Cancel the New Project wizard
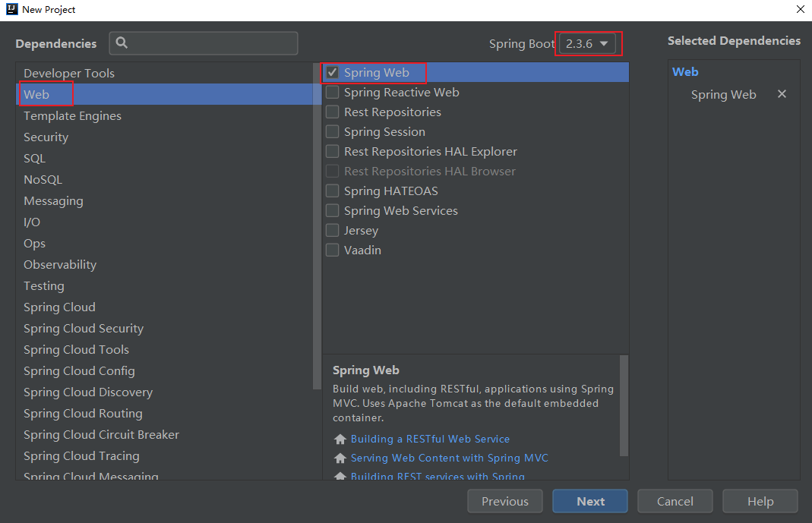 pyautogui.click(x=675, y=501)
